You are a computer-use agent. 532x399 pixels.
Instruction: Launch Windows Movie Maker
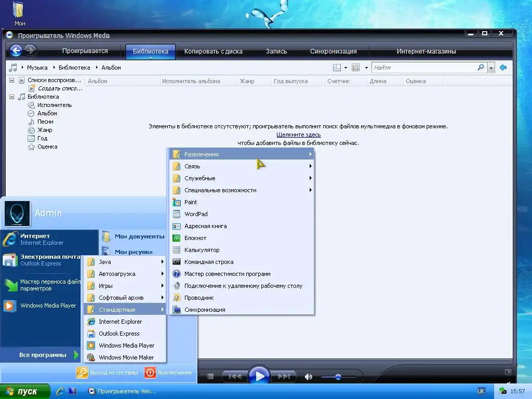coord(125,357)
